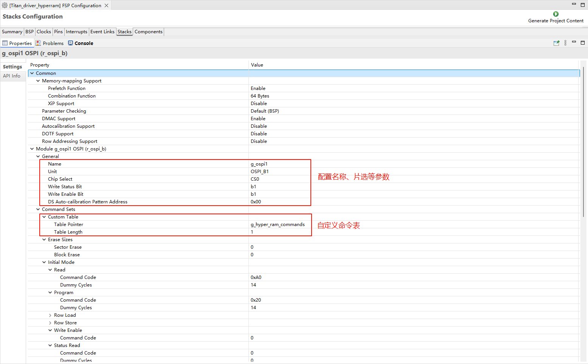
Task: Open the API Info side tab
Action: pos(12,76)
